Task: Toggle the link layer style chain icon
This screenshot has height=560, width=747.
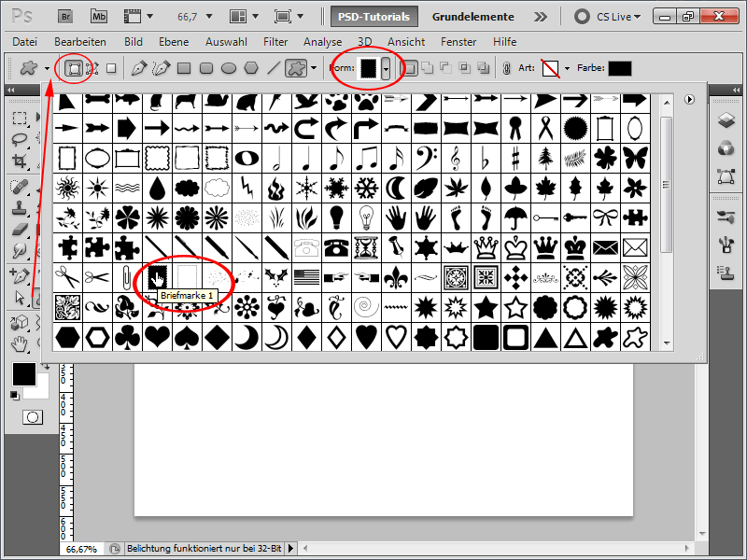Action: click(507, 68)
